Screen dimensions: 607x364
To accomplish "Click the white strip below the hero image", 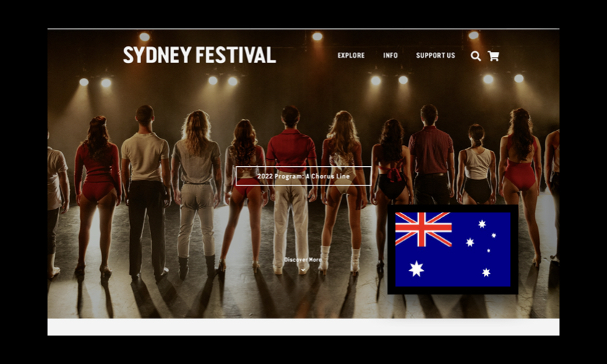I will [303, 327].
